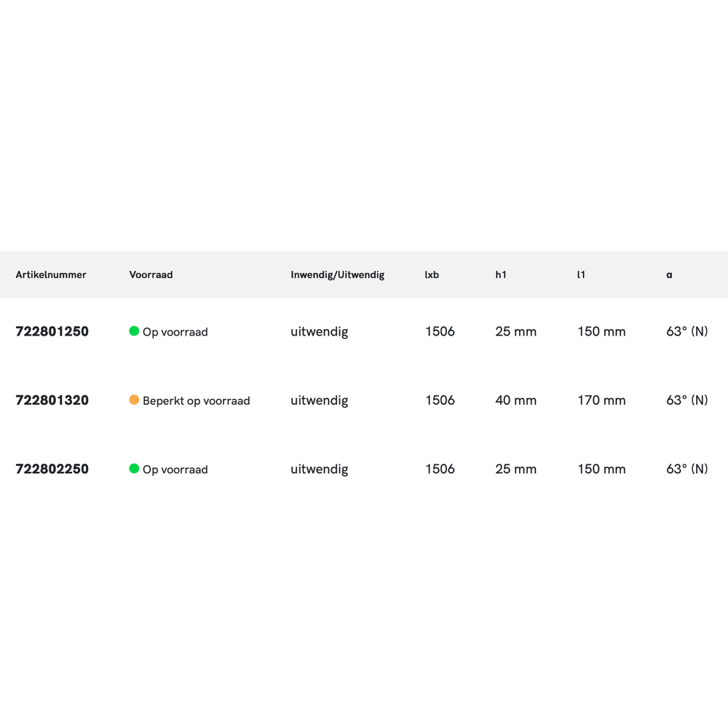Select 'Beperkt op voorraad' status text
The width and height of the screenshot is (728, 728).
coord(196,400)
